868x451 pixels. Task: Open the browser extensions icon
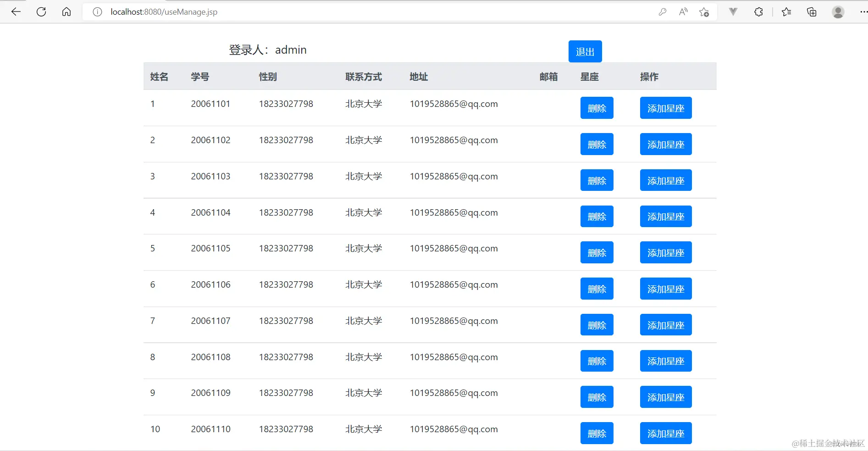tap(758, 12)
